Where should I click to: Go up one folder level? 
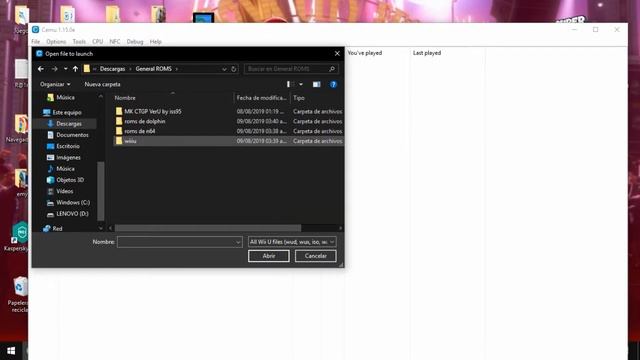(76, 69)
